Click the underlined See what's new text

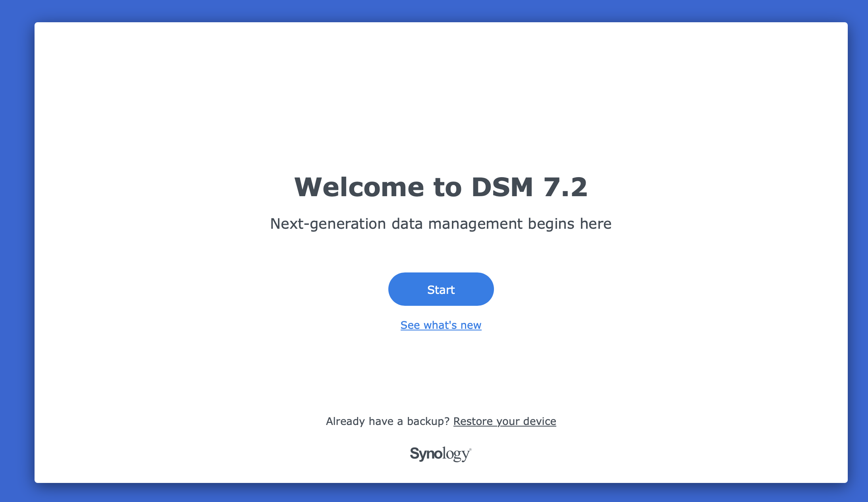click(440, 325)
